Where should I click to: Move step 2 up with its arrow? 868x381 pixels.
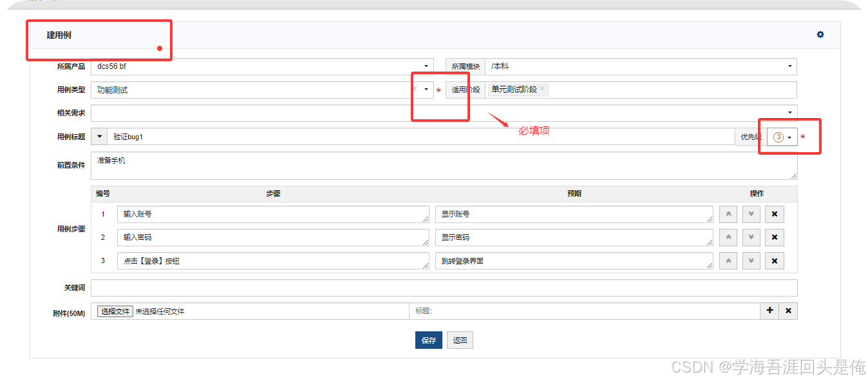pyautogui.click(x=728, y=238)
